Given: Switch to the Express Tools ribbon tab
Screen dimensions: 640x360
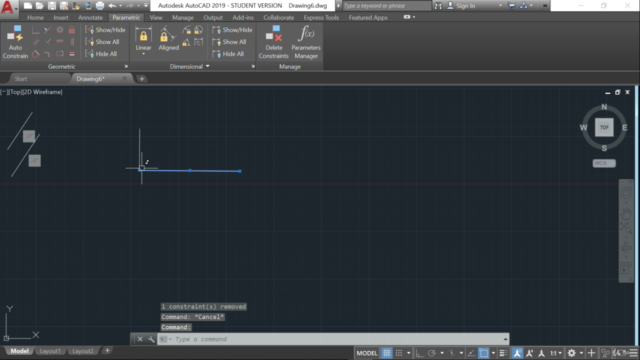Looking at the screenshot, I should click(321, 18).
